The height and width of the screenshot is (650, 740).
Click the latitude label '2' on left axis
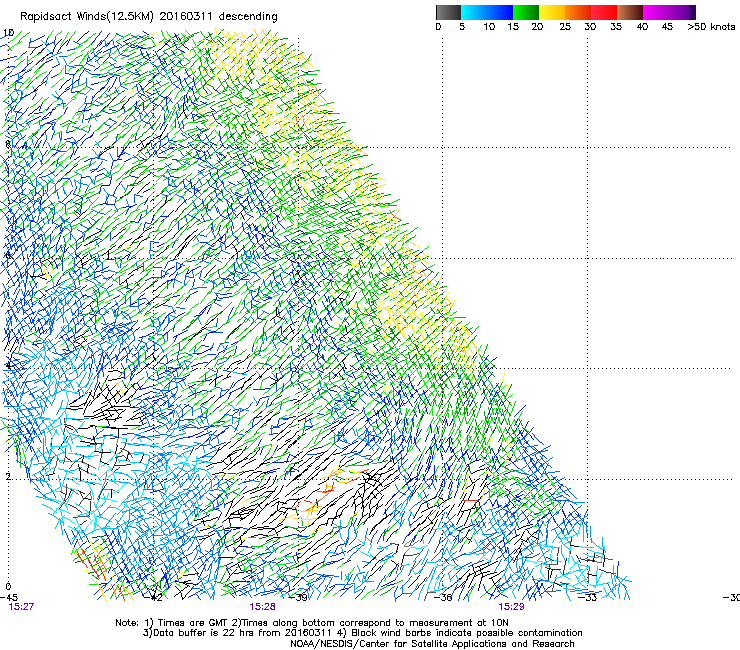pos(8,476)
